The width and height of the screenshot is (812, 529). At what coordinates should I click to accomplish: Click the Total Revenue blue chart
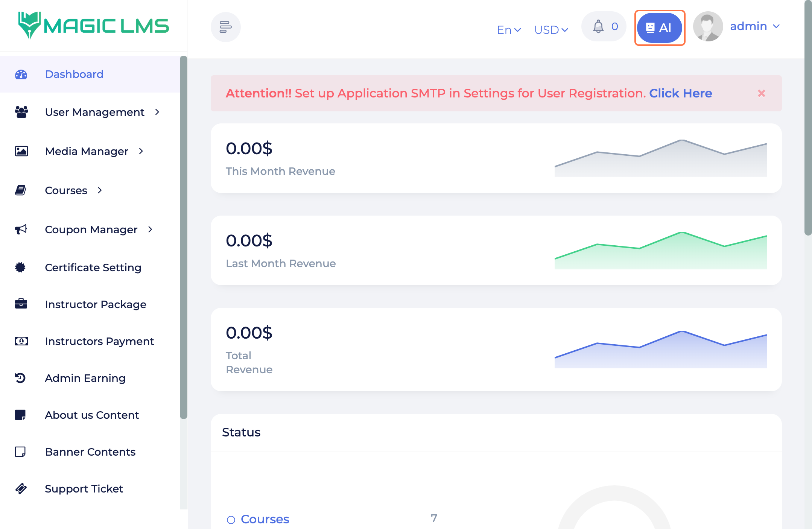click(x=660, y=349)
